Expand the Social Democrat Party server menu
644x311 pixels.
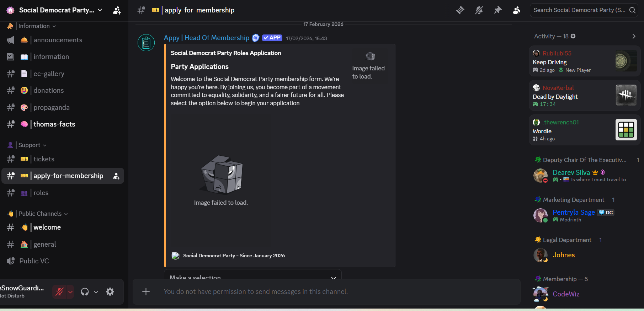point(60,10)
